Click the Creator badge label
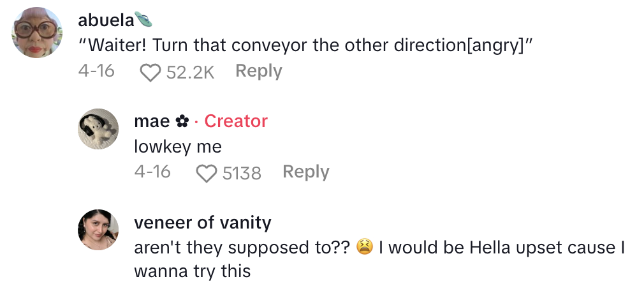644x286 pixels. 236,121
